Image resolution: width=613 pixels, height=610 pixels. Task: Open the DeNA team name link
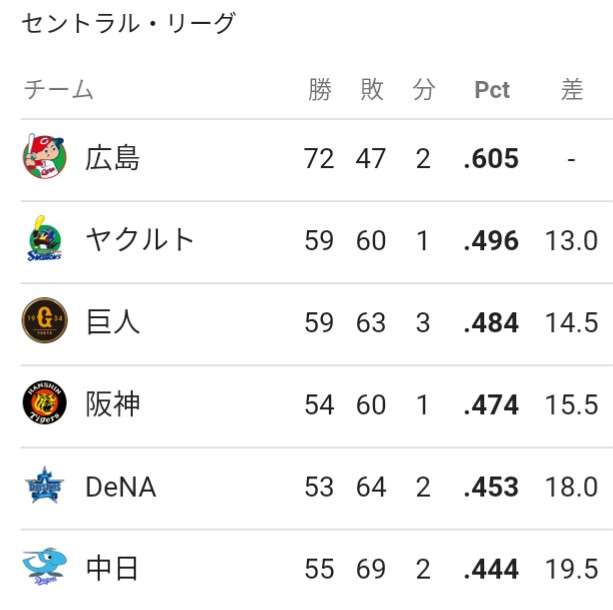point(121,487)
